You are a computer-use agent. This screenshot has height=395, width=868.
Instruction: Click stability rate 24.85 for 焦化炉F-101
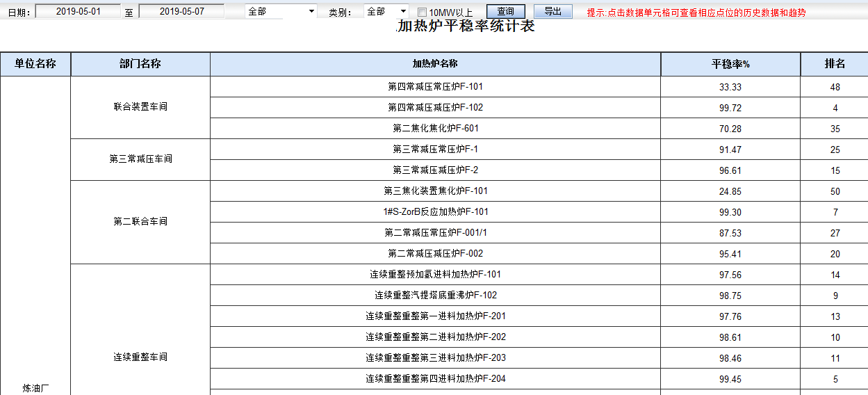(x=730, y=191)
